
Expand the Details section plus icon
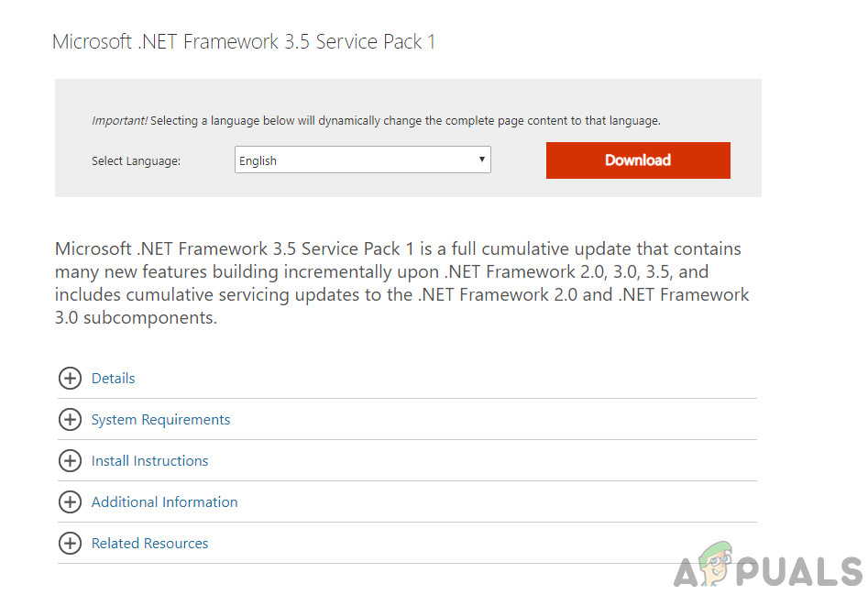tap(70, 379)
